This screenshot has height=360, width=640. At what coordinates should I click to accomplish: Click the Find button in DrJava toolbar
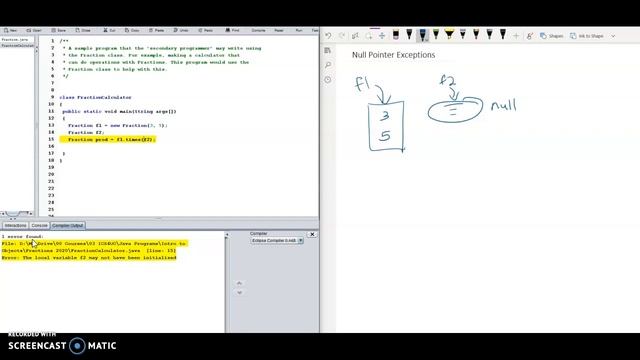pyautogui.click(x=232, y=30)
